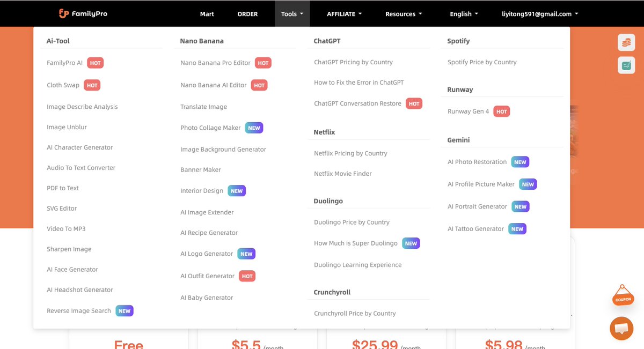The image size is (644, 349).
Task: Open the English language selector
Action: point(464,14)
